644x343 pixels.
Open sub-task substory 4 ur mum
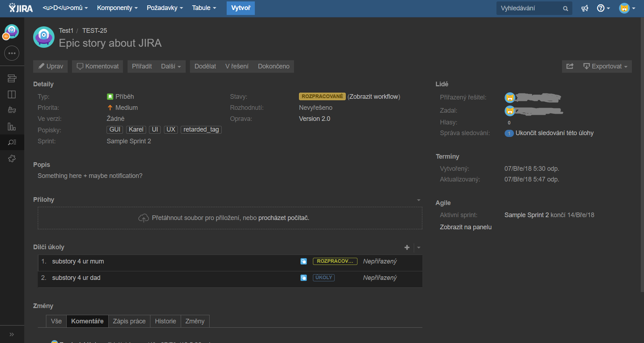pyautogui.click(x=78, y=261)
